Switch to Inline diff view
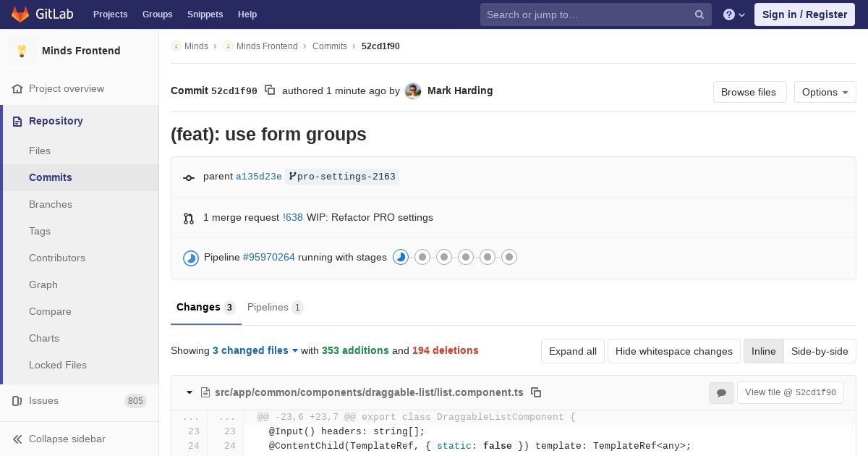The width and height of the screenshot is (868, 456). pyautogui.click(x=763, y=351)
